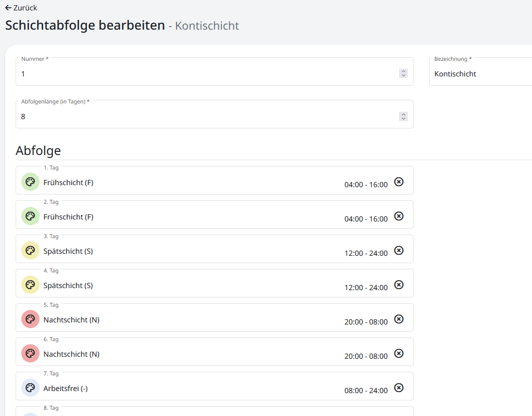Delete the 7. Tag Arbeitsfrei entry
532x416 pixels.
pyautogui.click(x=398, y=387)
